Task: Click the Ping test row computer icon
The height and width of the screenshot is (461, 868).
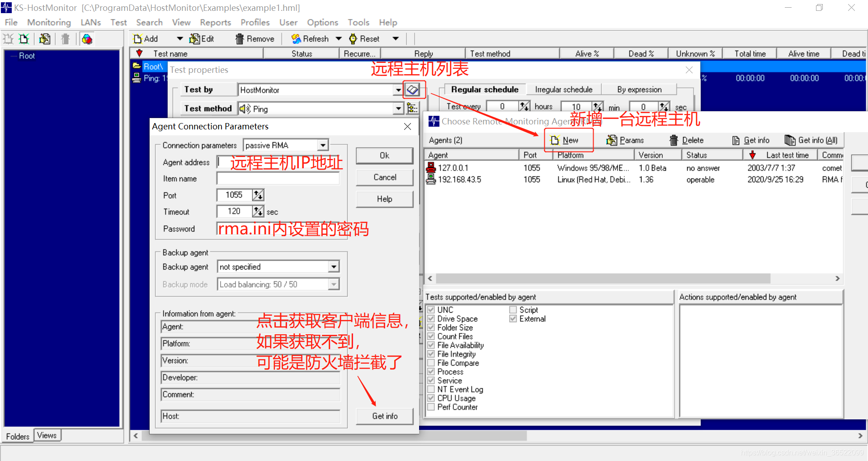Action: coord(137,78)
